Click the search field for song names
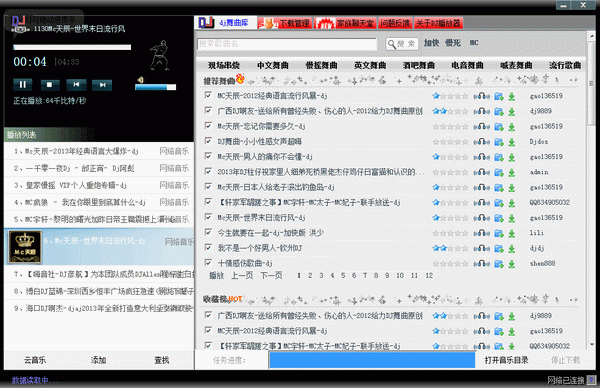600x388 pixels. point(287,44)
